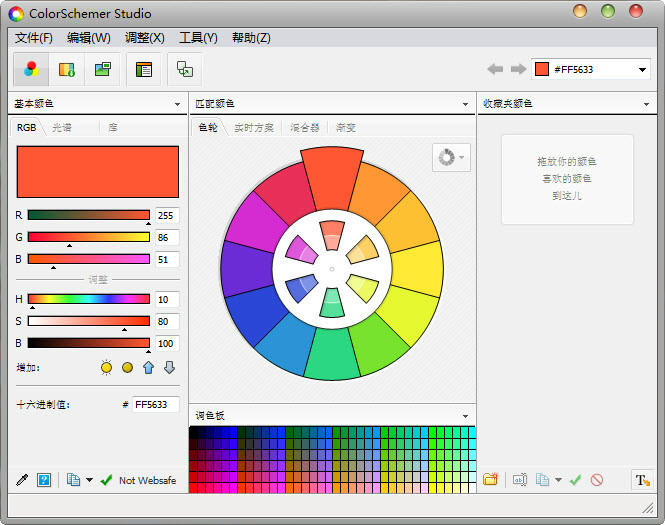Click the favorites drop area box
This screenshot has width=665, height=525.
pos(567,179)
